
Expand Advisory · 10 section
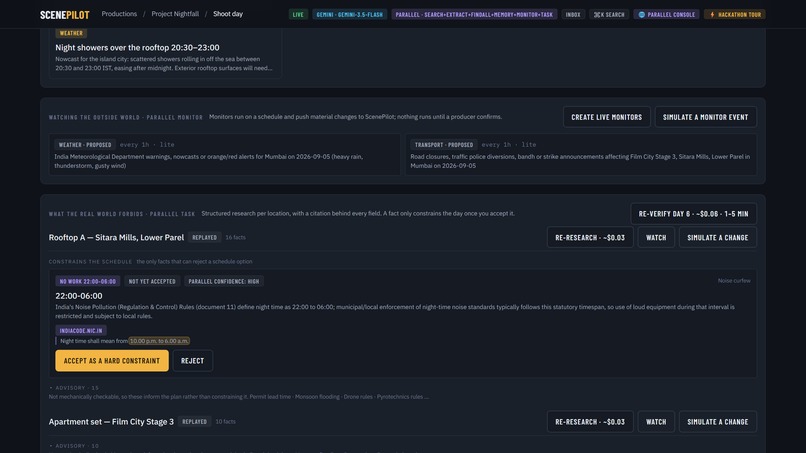pos(74,446)
